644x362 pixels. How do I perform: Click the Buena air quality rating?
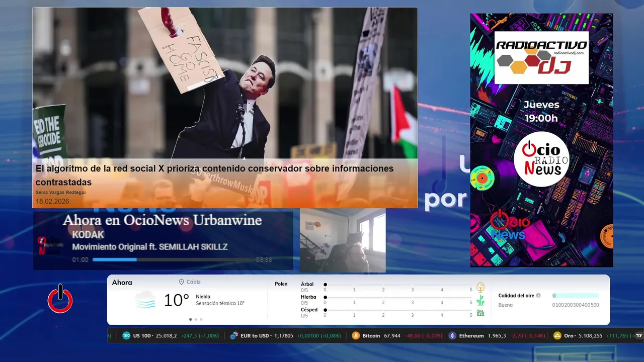coord(506,305)
